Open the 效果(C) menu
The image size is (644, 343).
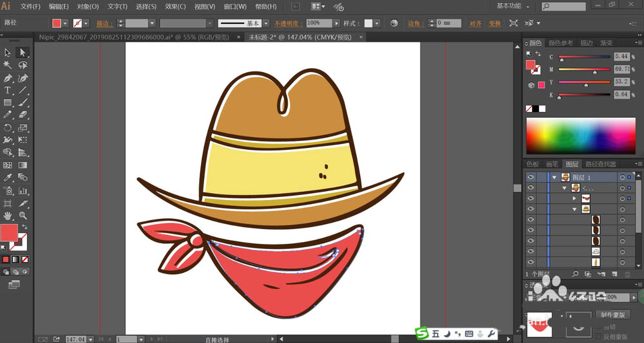(x=175, y=6)
